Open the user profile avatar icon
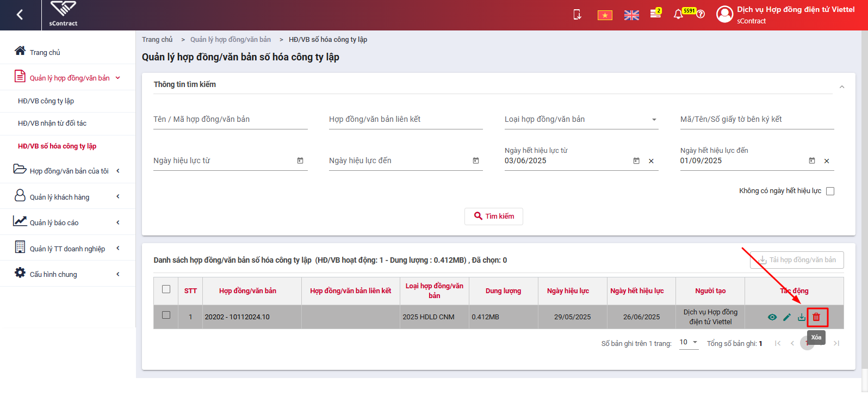Screen dimensions: 868x396 [724, 14]
